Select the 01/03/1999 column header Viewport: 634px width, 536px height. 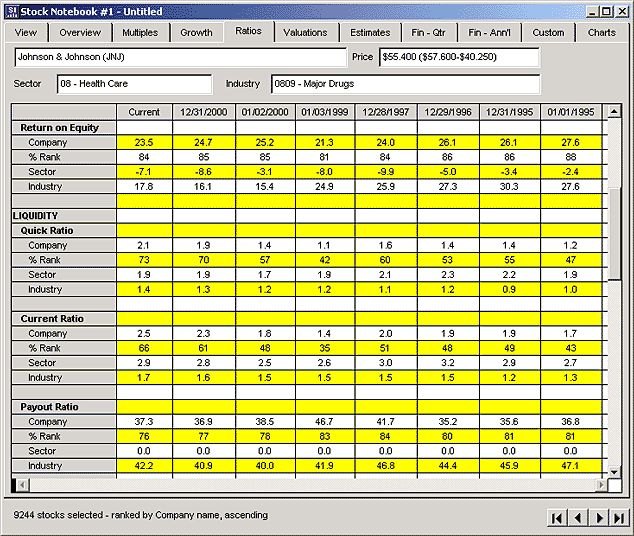pyautogui.click(x=325, y=112)
